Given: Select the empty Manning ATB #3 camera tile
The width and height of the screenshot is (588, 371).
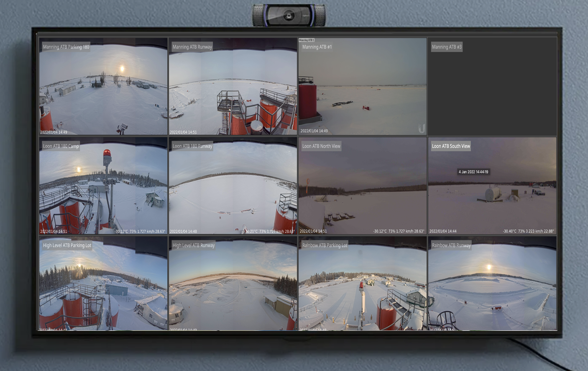Looking at the screenshot, I should point(492,86).
